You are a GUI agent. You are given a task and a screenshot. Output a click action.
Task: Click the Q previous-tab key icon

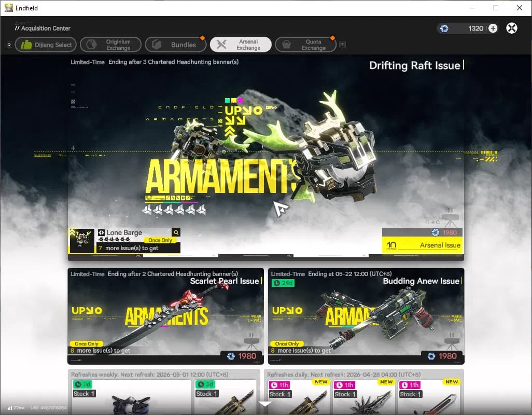9,45
